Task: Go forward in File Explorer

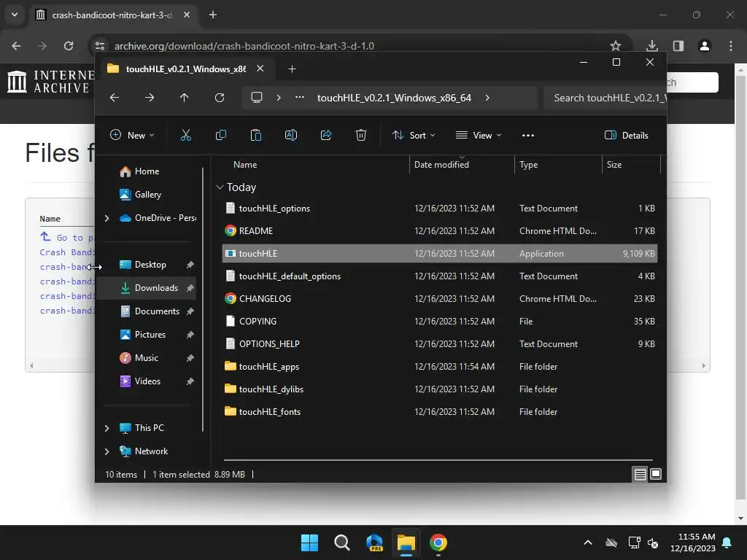Action: coord(150,98)
